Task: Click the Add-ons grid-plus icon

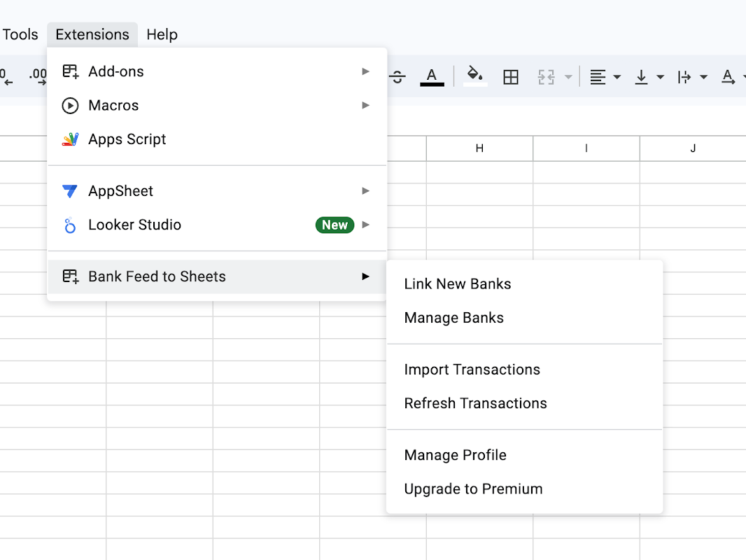Action: [x=71, y=71]
